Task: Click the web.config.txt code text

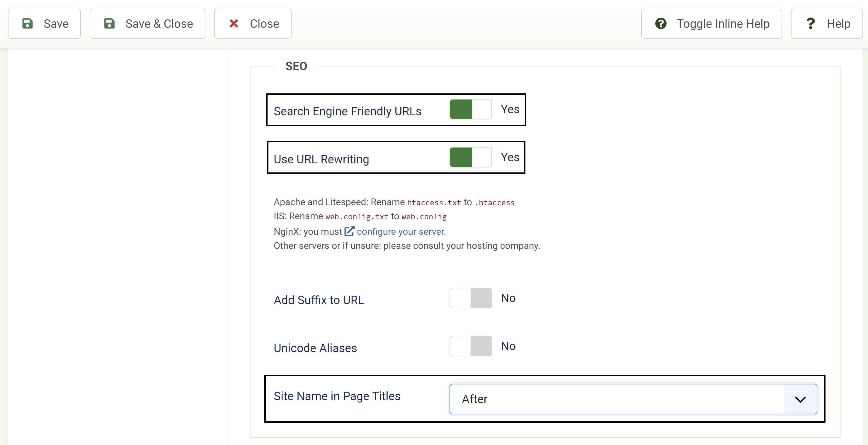Action: pos(357,217)
